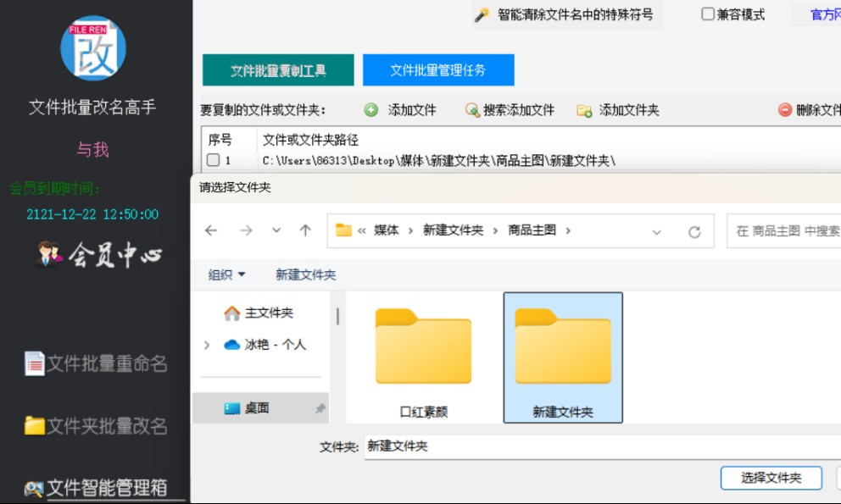841x504 pixels.
Task: Click the 智能清除文件名中的特殊符号 wand button
Action: click(565, 14)
